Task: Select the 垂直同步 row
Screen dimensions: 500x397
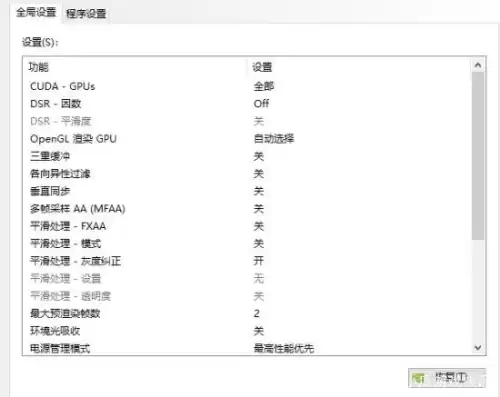Action: (x=247, y=191)
